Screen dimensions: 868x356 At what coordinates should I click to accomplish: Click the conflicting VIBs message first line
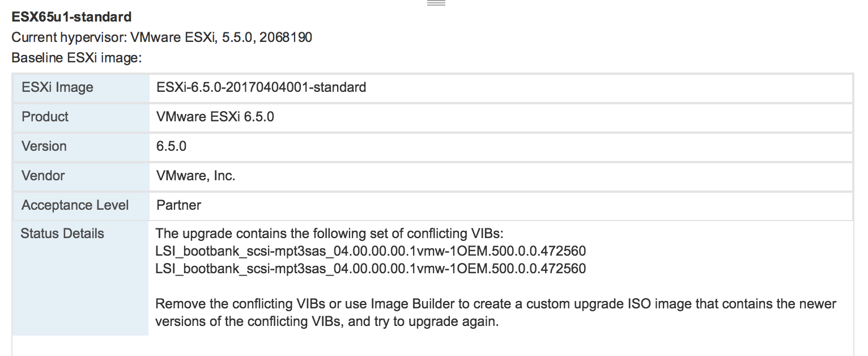point(329,234)
